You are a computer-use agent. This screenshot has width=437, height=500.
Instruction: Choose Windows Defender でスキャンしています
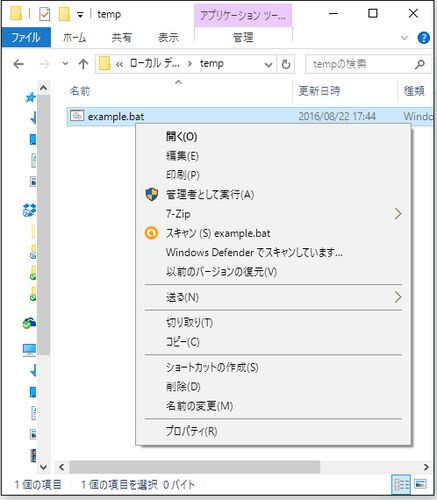[x=273, y=252]
